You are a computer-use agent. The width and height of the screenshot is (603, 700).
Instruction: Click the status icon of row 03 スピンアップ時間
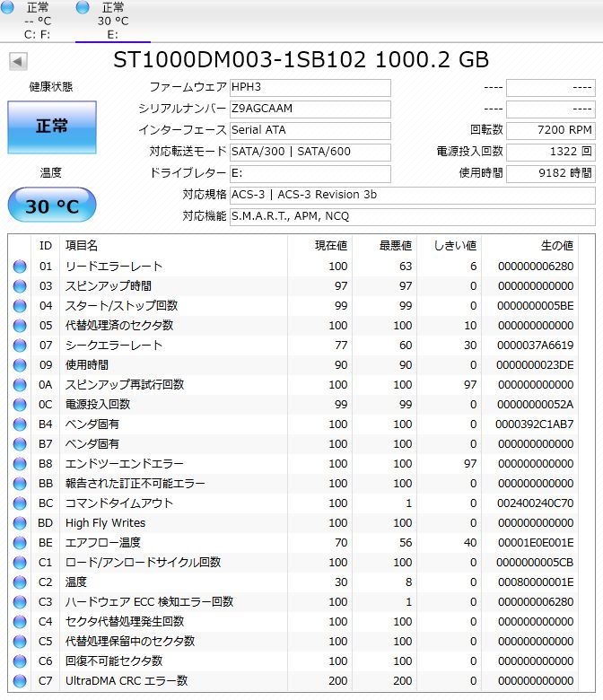coord(20,286)
